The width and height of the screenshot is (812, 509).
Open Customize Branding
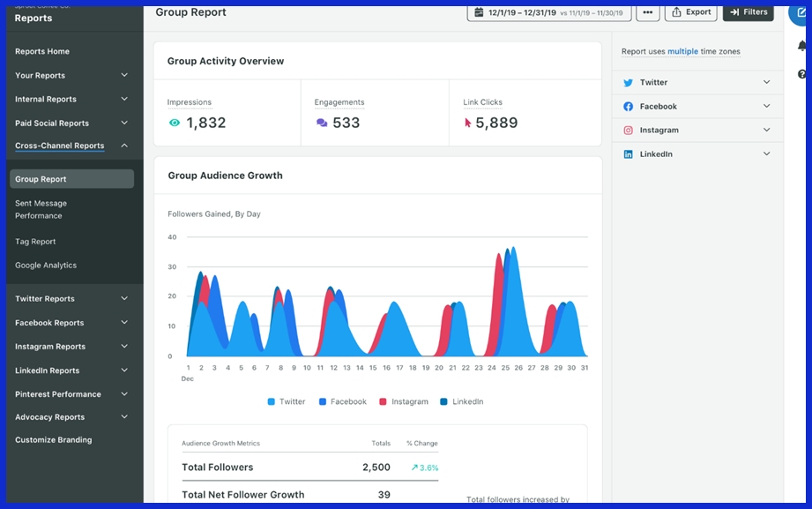tap(53, 439)
